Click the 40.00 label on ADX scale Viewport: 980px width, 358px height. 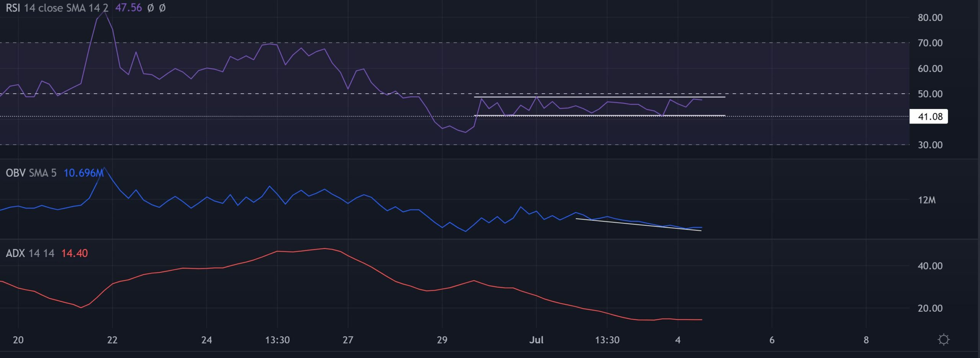click(930, 266)
